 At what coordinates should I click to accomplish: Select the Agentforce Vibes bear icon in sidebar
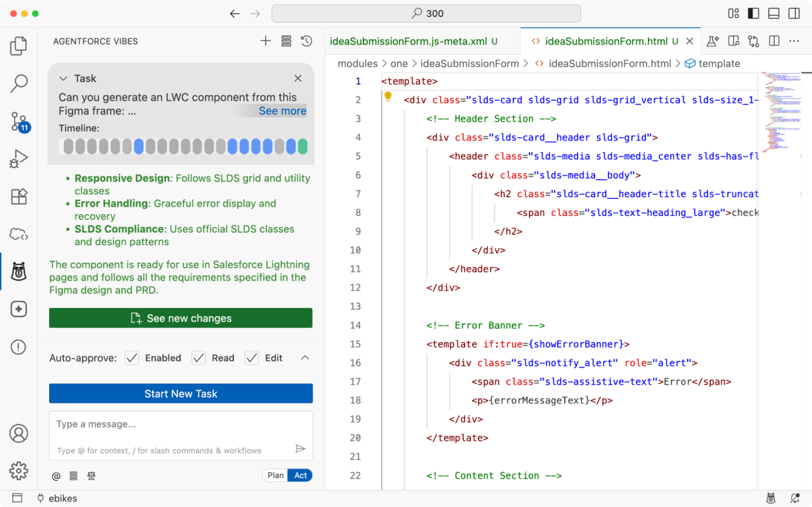click(x=19, y=271)
